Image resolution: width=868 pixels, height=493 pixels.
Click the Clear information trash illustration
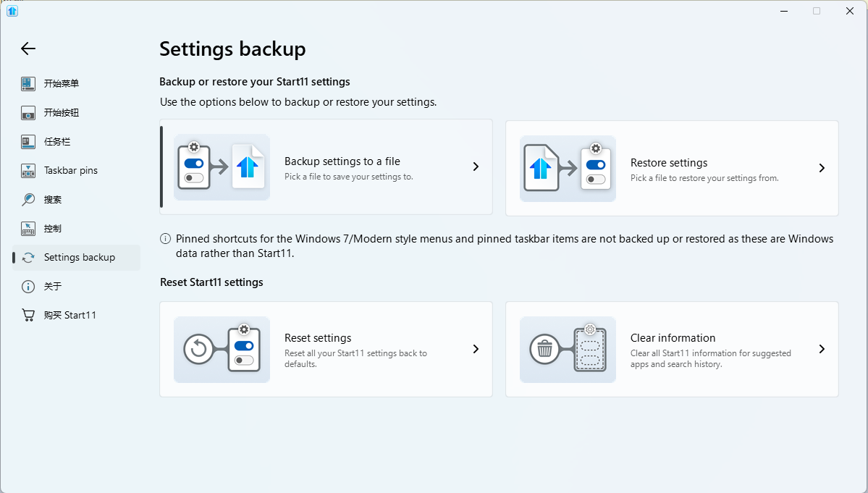point(568,350)
